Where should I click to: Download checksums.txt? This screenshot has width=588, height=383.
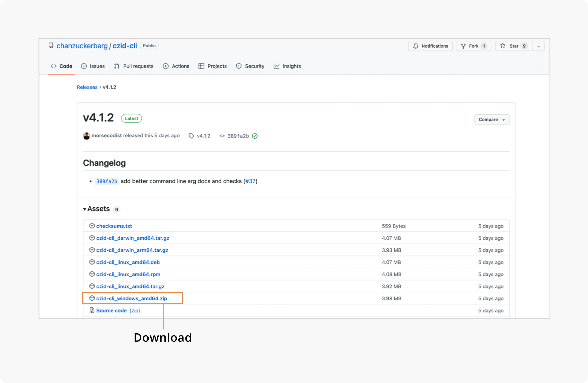pos(114,226)
